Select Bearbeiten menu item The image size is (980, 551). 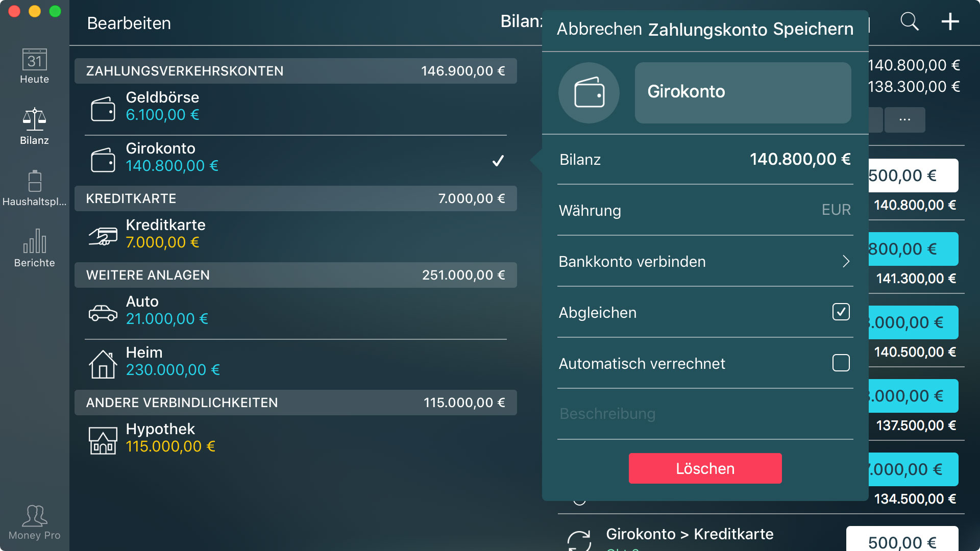[x=128, y=24]
